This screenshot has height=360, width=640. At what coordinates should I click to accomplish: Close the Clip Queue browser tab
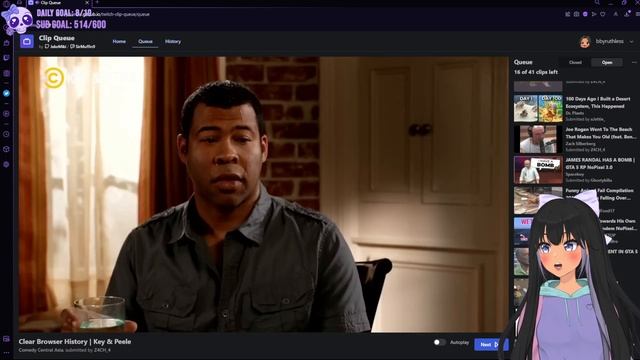point(87,2)
